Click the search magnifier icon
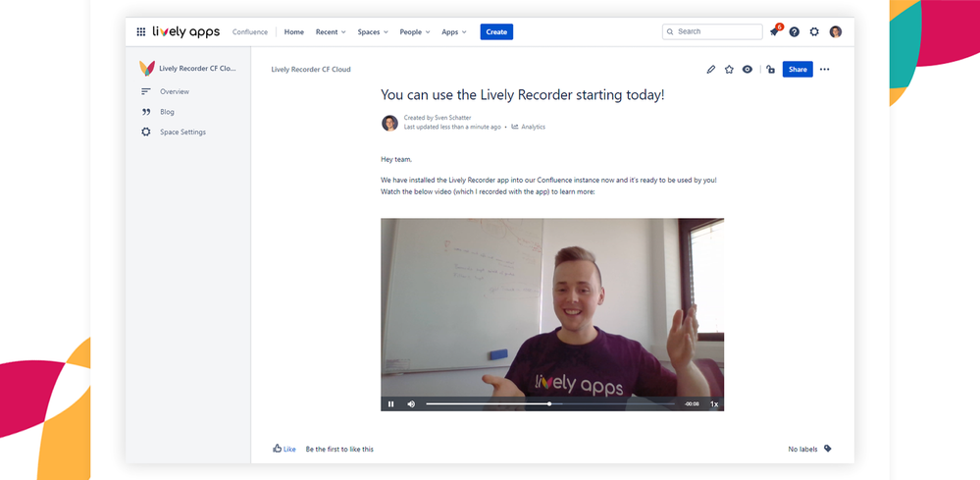The image size is (980, 480). (671, 31)
